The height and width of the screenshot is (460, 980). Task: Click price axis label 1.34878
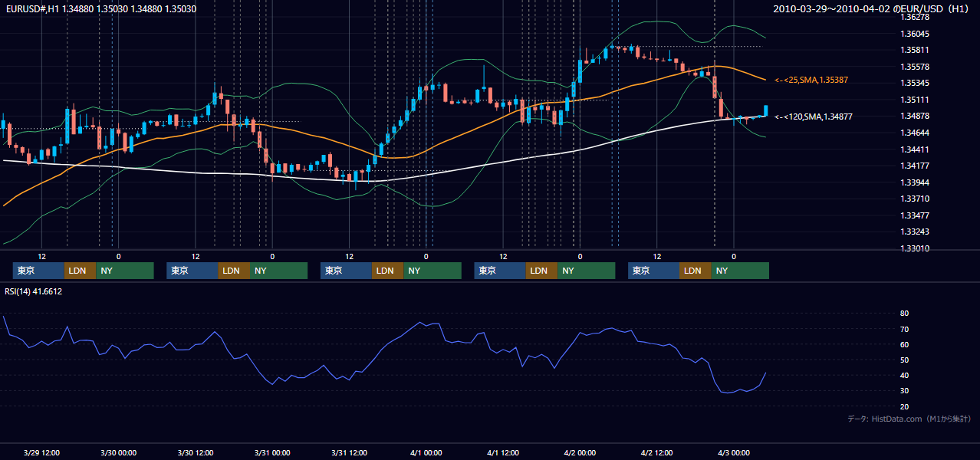(x=916, y=116)
